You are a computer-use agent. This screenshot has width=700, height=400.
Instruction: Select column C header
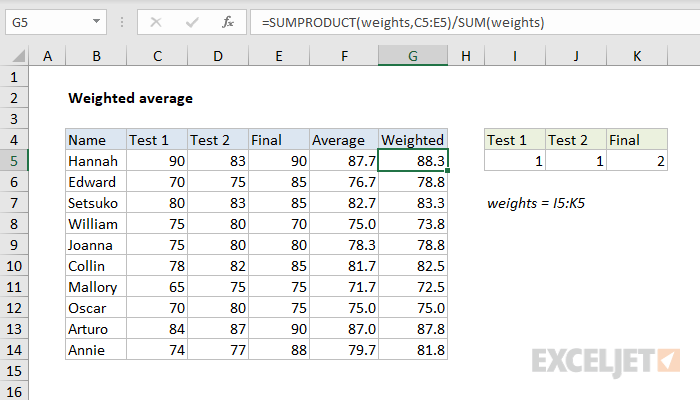point(157,56)
